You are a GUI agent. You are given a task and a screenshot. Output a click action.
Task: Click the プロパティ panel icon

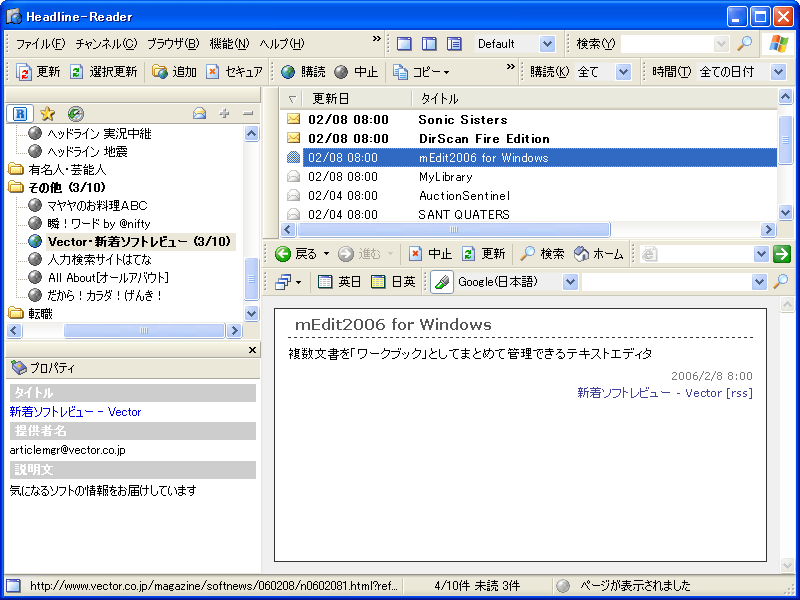19,367
